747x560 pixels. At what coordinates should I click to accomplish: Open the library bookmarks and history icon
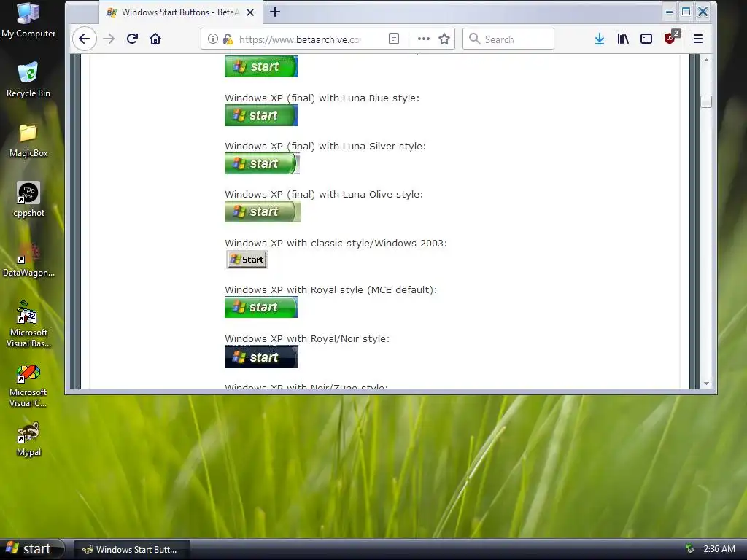tap(623, 39)
